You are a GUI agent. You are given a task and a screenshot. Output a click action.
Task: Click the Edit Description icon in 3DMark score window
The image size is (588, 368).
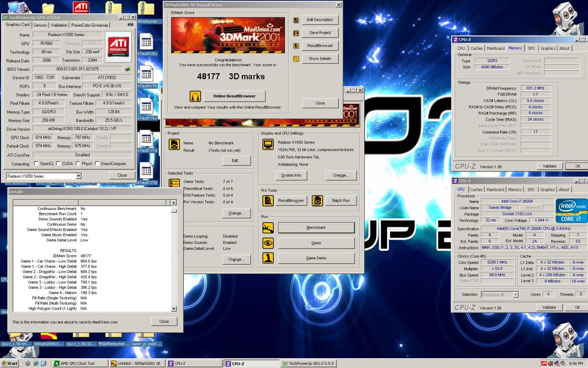[x=296, y=20]
